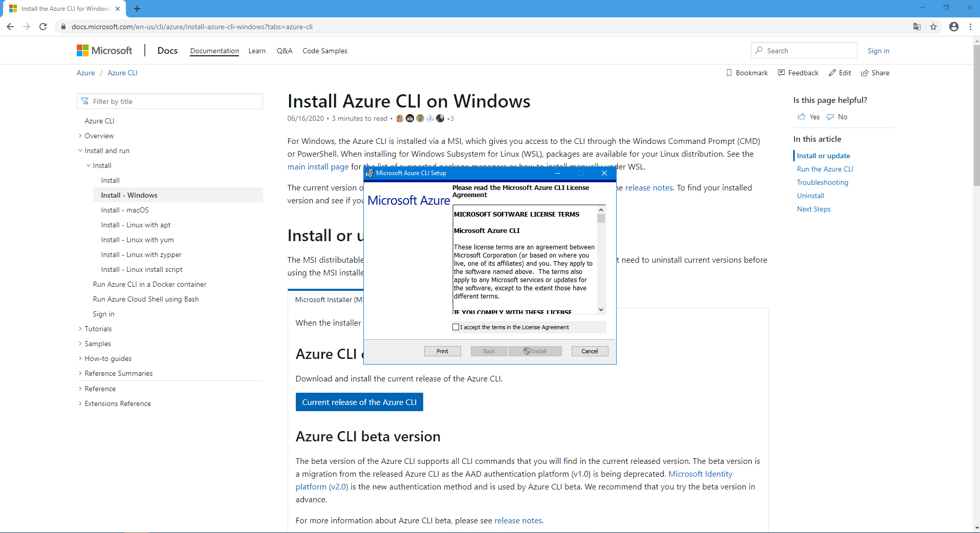Click Current release of the Azure CLI button
Image resolution: width=980 pixels, height=533 pixels.
pos(359,402)
